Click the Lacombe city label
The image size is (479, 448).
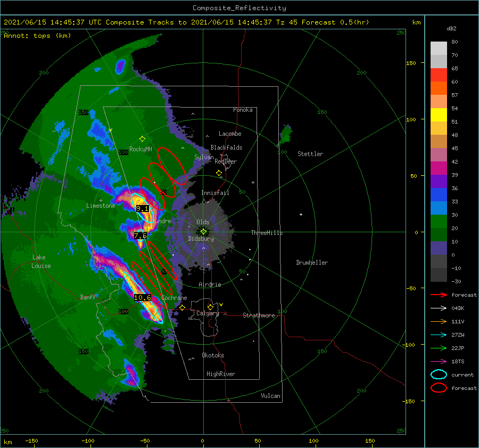(230, 134)
